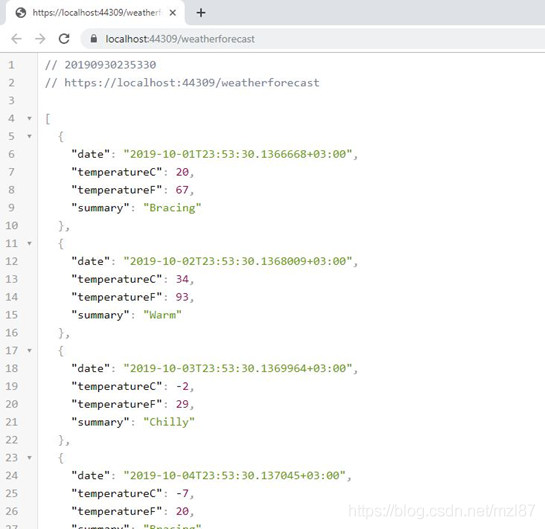The height and width of the screenshot is (529, 545).
Task: Click the summary value "Bracing" on line 9
Action: (172, 208)
